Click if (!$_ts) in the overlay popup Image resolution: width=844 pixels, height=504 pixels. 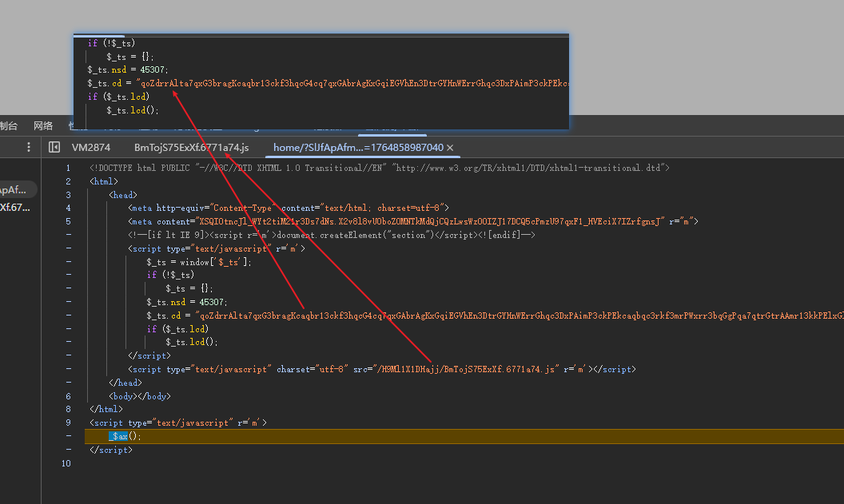point(111,43)
